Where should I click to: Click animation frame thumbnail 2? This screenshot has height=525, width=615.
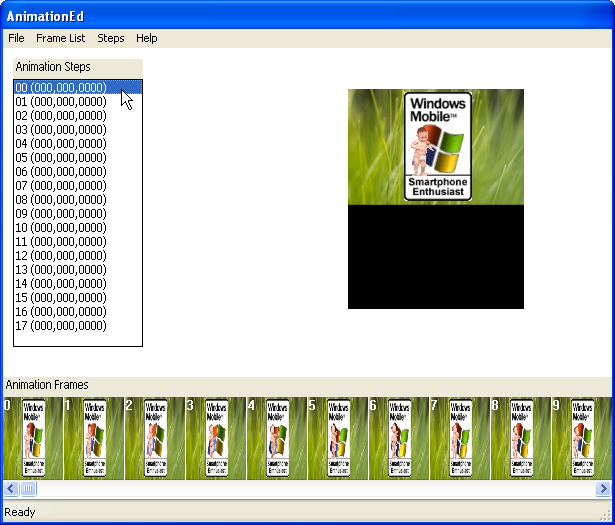(x=155, y=438)
